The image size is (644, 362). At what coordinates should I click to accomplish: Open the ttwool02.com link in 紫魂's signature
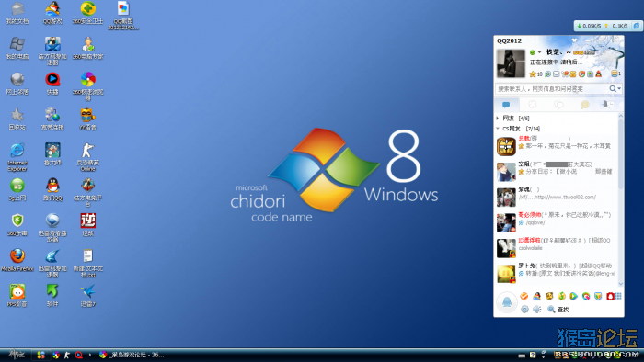pos(567,198)
